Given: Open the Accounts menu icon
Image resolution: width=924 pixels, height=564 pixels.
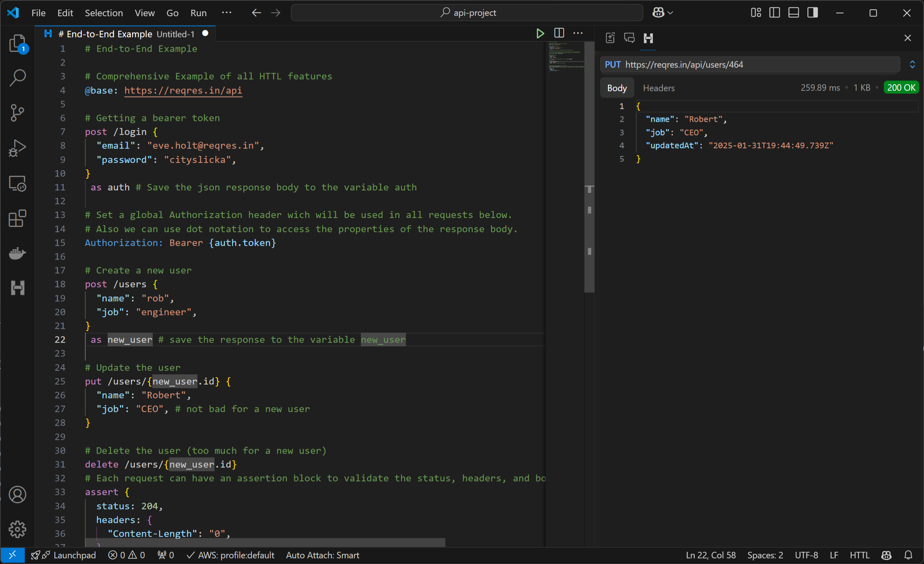Looking at the screenshot, I should pyautogui.click(x=17, y=494).
